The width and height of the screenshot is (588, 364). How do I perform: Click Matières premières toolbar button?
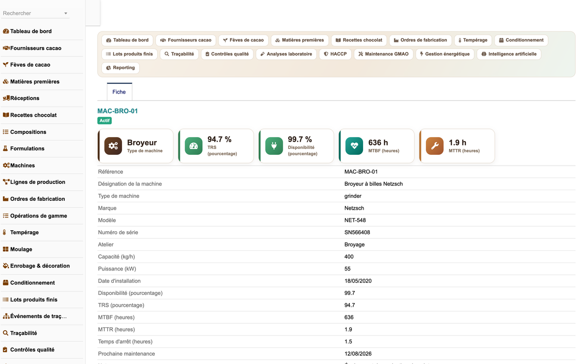coord(300,40)
